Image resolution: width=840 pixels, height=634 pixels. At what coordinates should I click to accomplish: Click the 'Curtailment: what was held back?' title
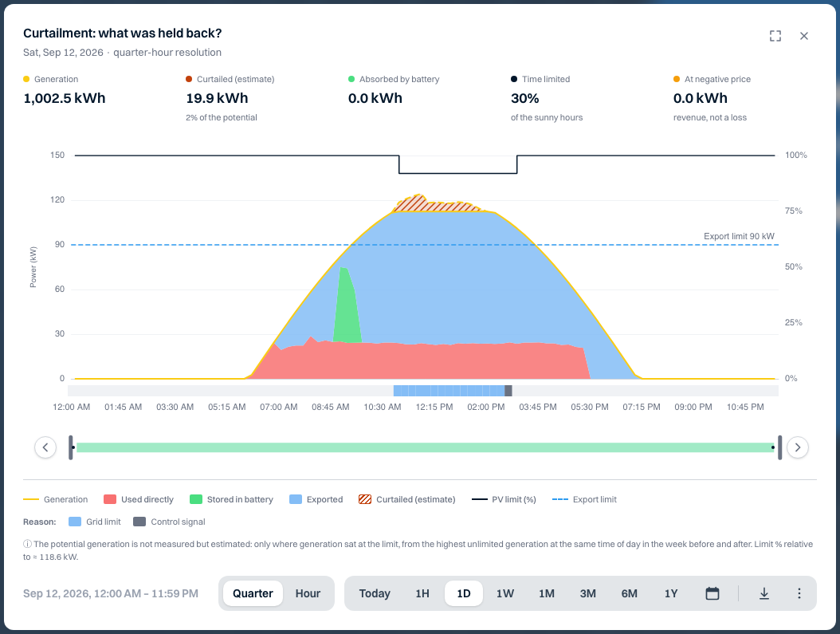(x=122, y=33)
